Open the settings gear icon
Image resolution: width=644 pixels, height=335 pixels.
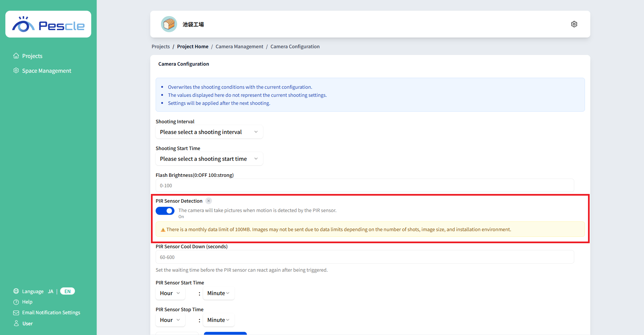coord(574,24)
